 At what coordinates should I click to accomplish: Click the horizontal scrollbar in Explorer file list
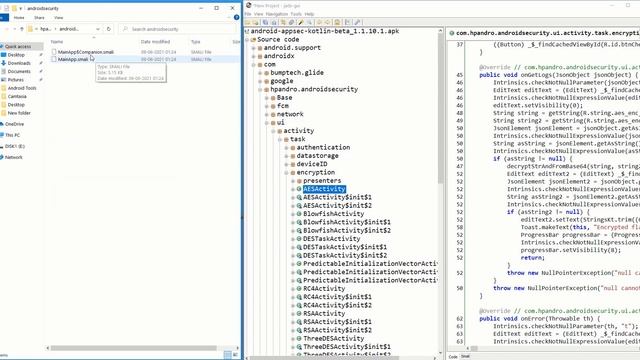click(133, 348)
